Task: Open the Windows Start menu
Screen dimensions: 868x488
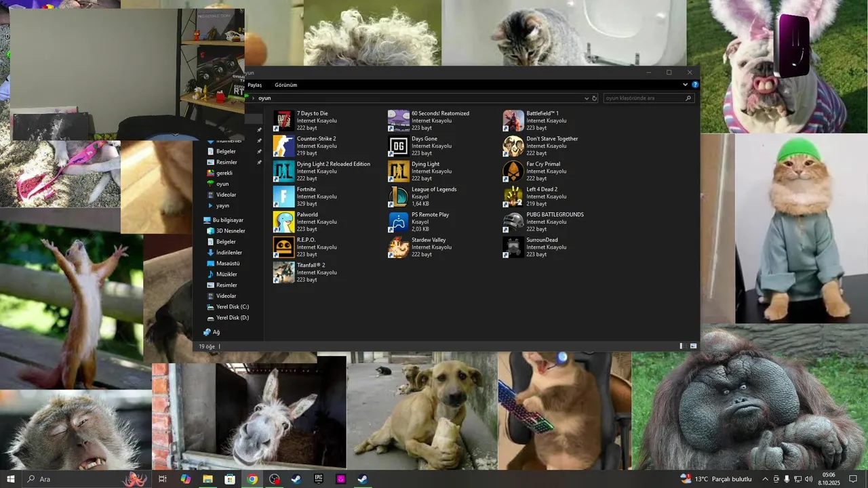Action: pyautogui.click(x=11, y=479)
